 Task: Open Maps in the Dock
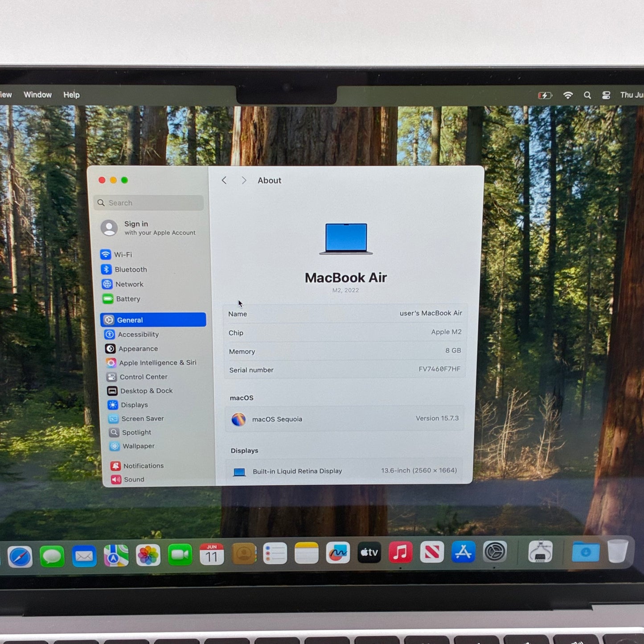pos(116,556)
